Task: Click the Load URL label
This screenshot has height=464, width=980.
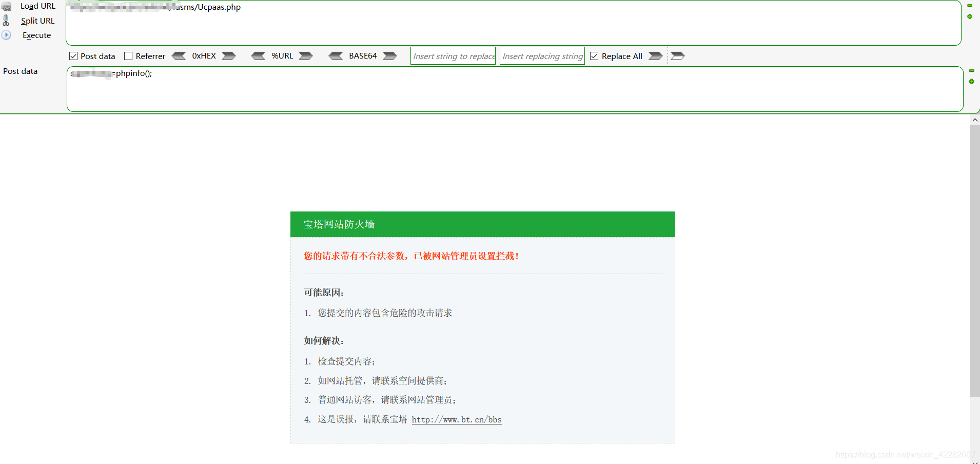Action: pos(38,6)
